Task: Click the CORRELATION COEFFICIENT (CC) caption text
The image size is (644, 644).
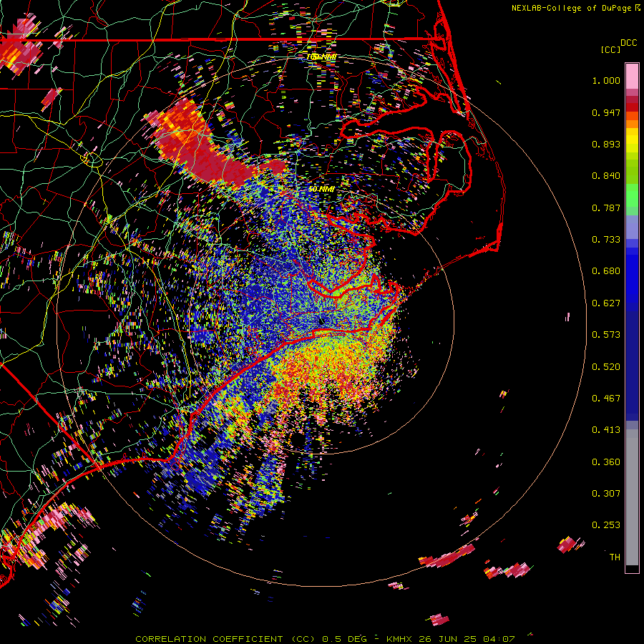Action: tap(225, 639)
